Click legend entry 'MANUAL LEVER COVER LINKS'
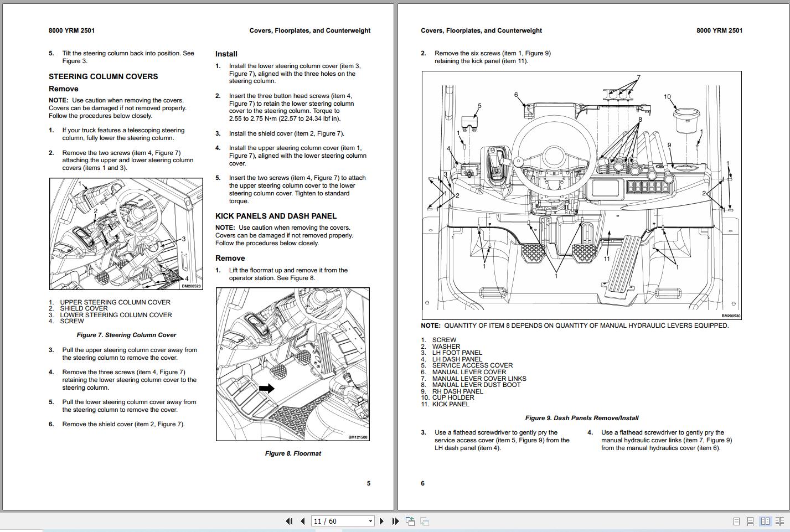This screenshot has height=532, width=790. coord(479,379)
